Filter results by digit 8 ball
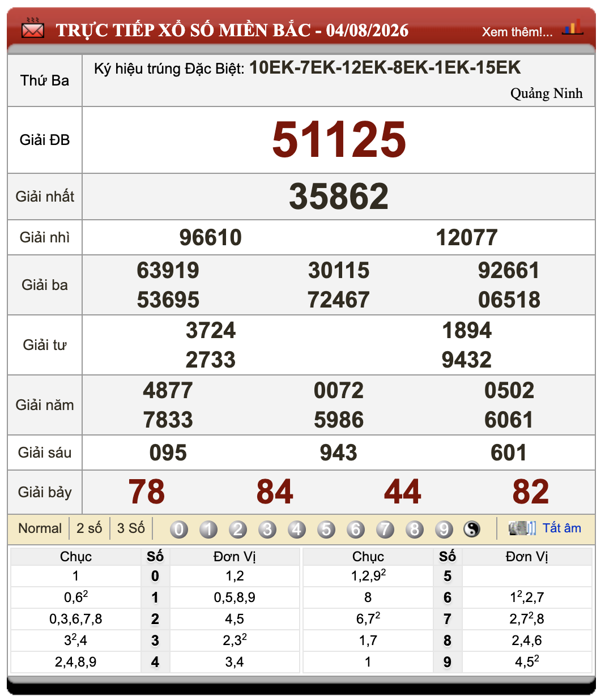605x700 pixels. pyautogui.click(x=415, y=529)
